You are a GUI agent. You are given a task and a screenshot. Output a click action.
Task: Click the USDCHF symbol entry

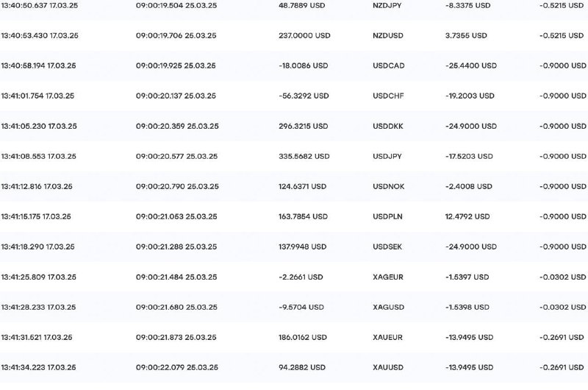(x=388, y=96)
